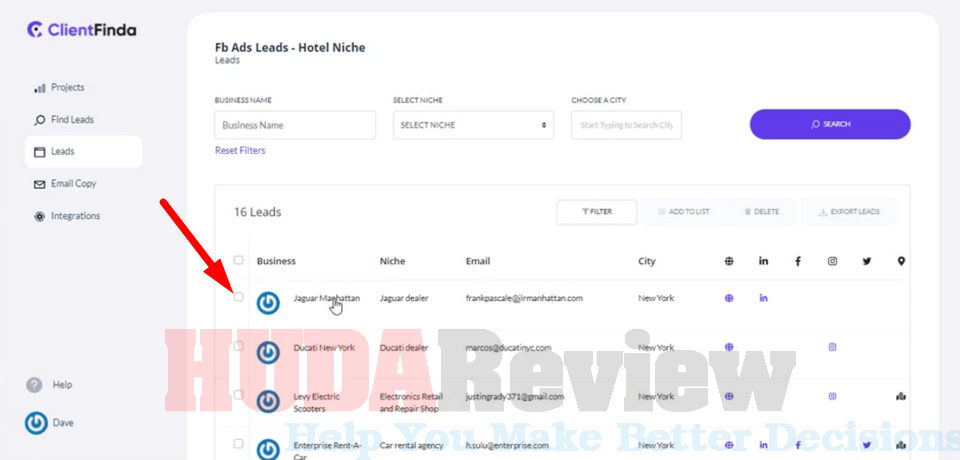Click the Levy Electric Scooters business logo
The width and height of the screenshot is (960, 460).
[268, 401]
